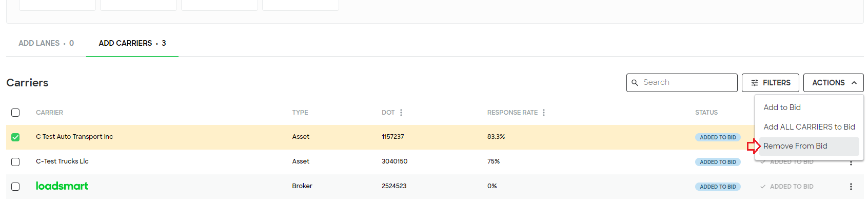
Task: Open the Filters panel
Action: pos(770,83)
